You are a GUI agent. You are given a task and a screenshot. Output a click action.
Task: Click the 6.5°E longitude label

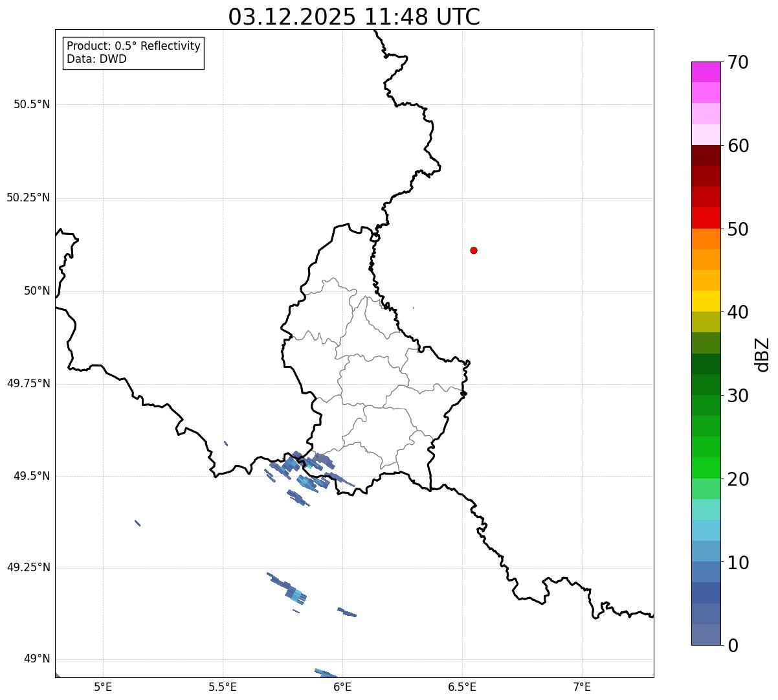462,686
